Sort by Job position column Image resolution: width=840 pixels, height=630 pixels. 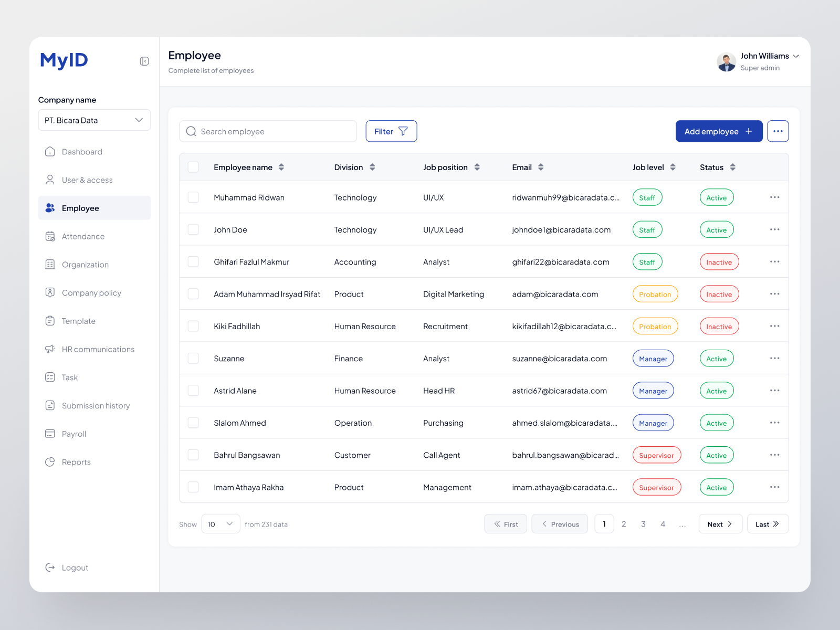(477, 167)
